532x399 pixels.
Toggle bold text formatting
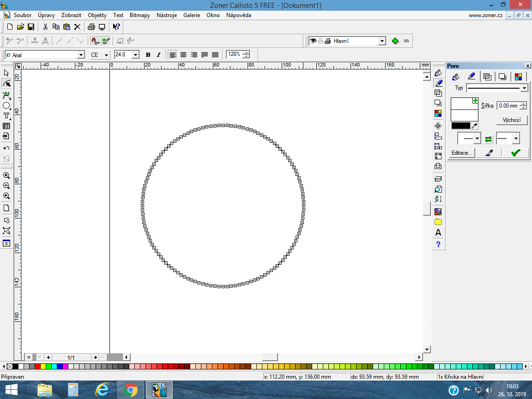click(x=148, y=54)
